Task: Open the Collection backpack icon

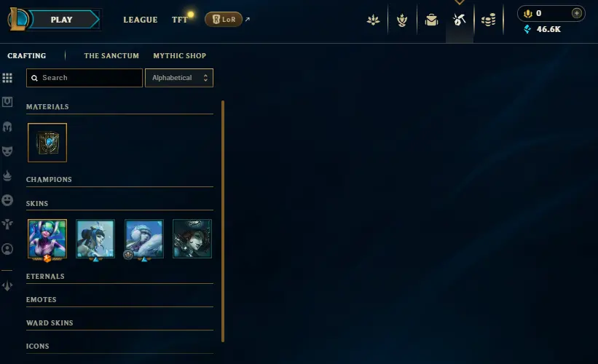Action: [x=431, y=20]
